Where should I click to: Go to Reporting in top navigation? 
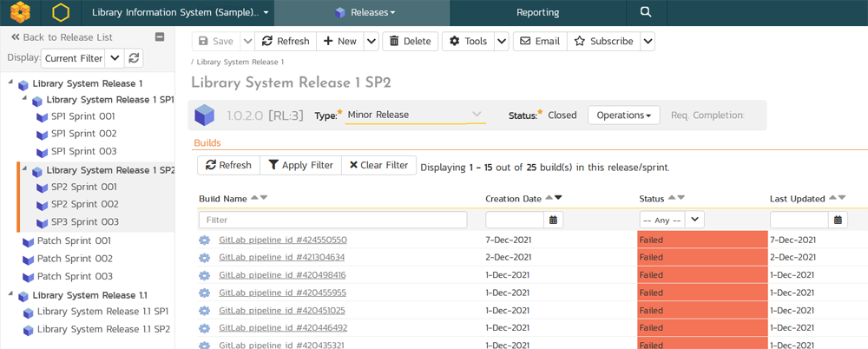[537, 13]
